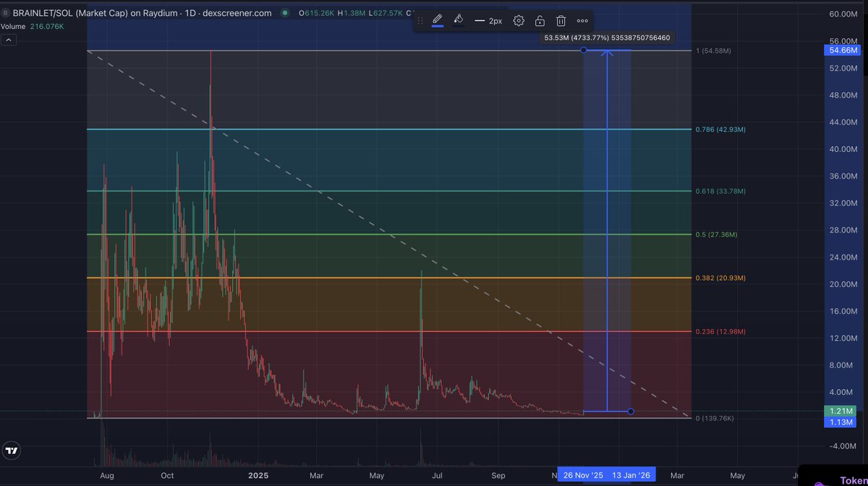Click the -4.00M price axis label

tap(843, 445)
